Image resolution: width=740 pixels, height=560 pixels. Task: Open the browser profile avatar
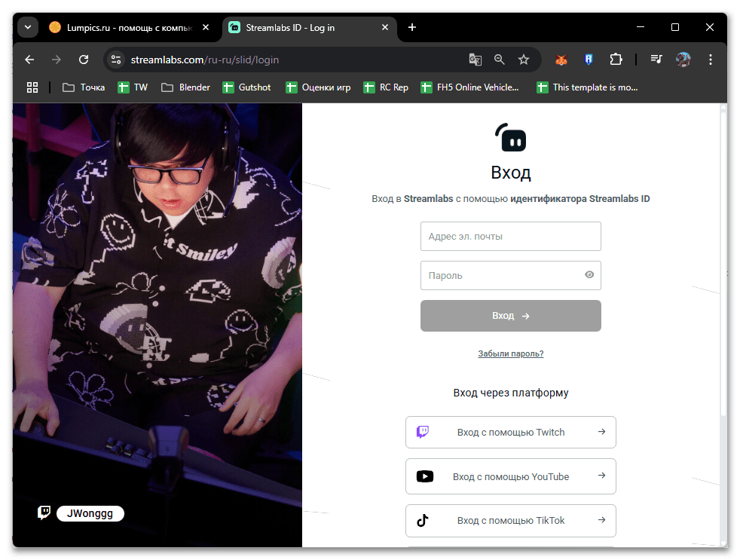pos(683,60)
